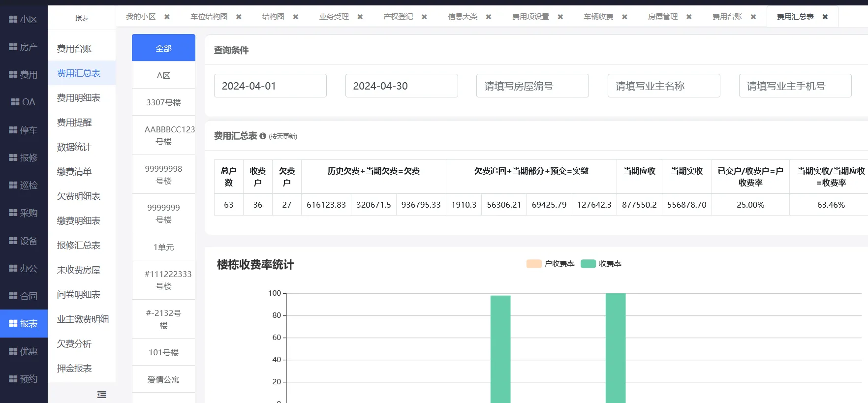Image resolution: width=868 pixels, height=403 pixels.
Task: Open the 房产 sidebar module
Action: [24, 47]
